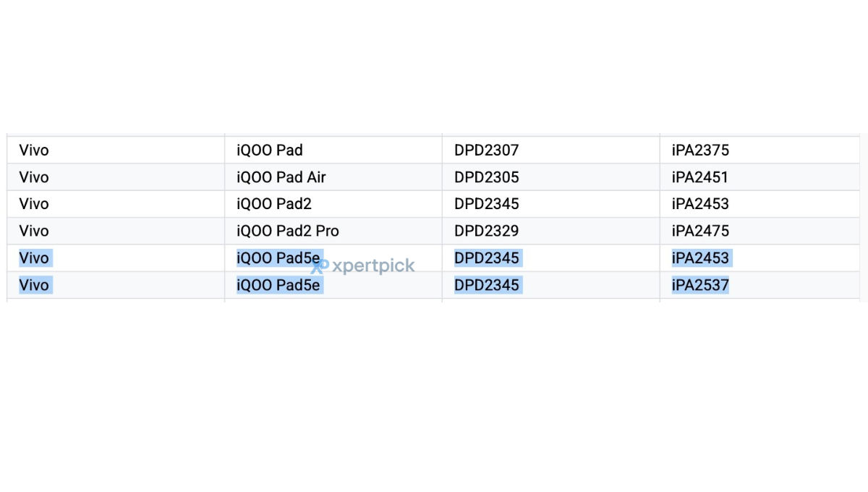Viewport: 868px width, 492px height.
Task: Select the iQOO Pad model cell
Action: (333, 150)
